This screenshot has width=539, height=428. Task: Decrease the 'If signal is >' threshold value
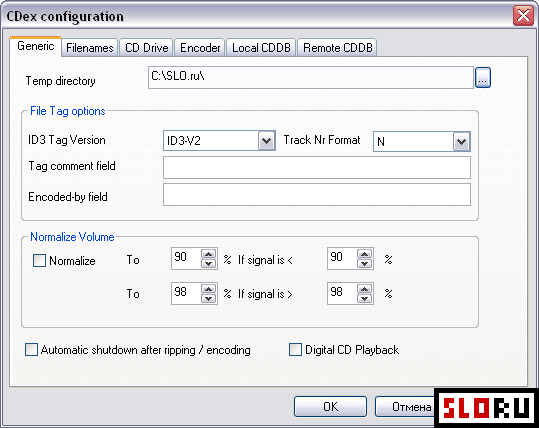click(x=364, y=298)
